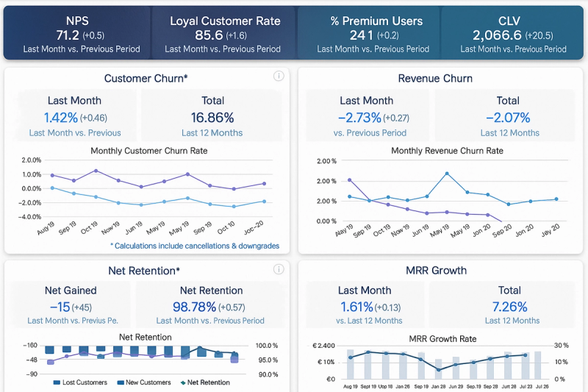Click the Revenue Churn card title
Viewport: 588px width, 392px height.
point(435,79)
